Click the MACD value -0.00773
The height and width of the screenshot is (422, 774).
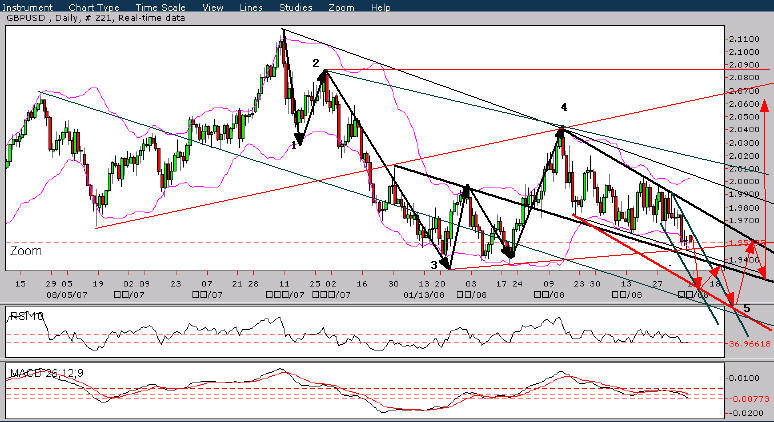click(749, 398)
